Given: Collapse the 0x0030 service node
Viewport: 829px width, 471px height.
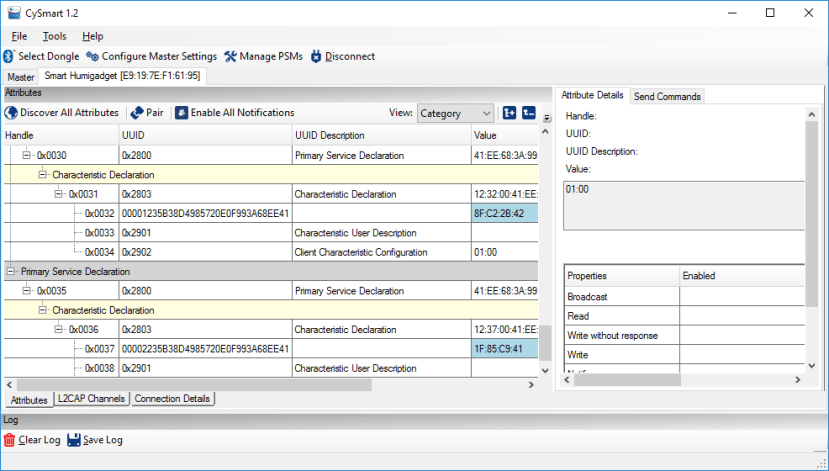Looking at the screenshot, I should click(x=26, y=155).
